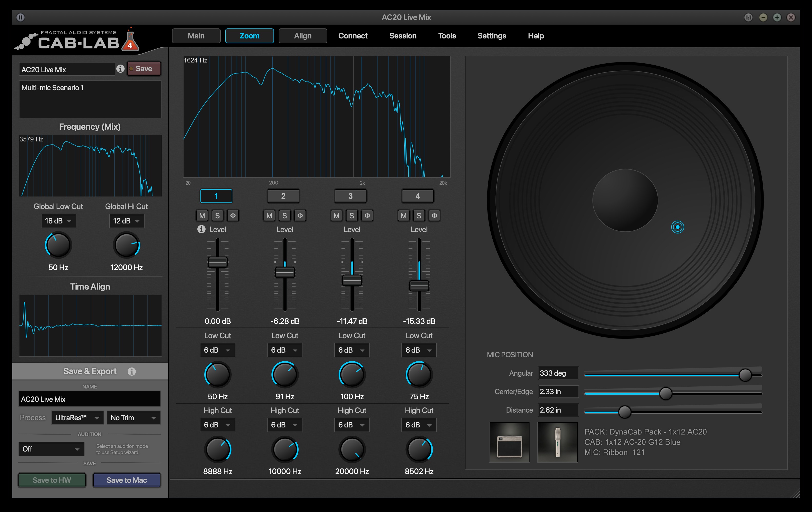The width and height of the screenshot is (812, 512).
Task: Solo channel 1
Action: [218, 216]
